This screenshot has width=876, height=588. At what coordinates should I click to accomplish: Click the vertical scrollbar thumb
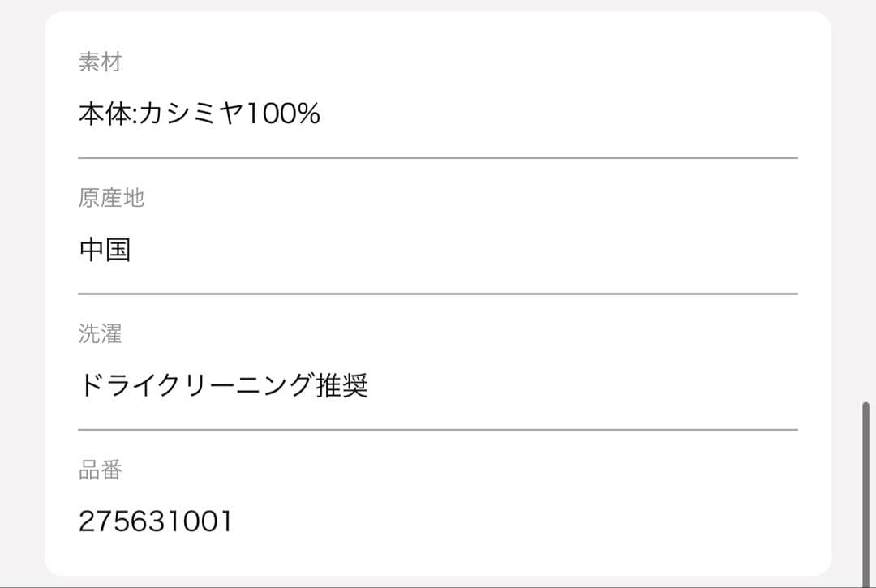point(865,487)
